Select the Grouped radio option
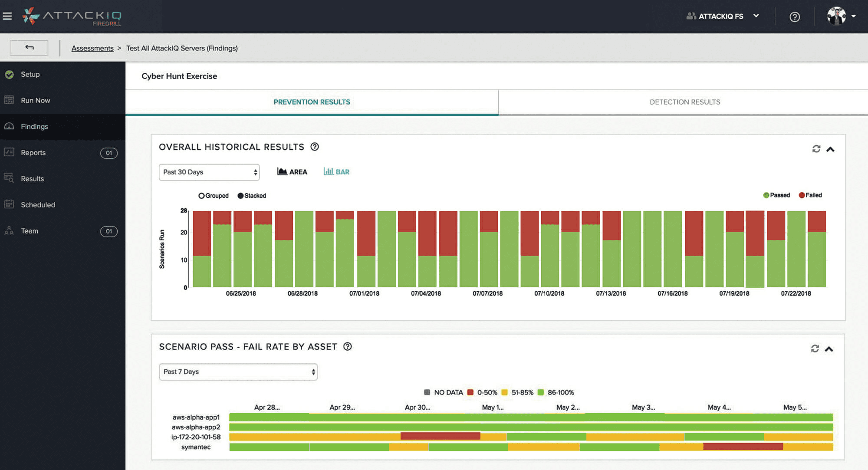The height and width of the screenshot is (470, 868). (x=201, y=196)
